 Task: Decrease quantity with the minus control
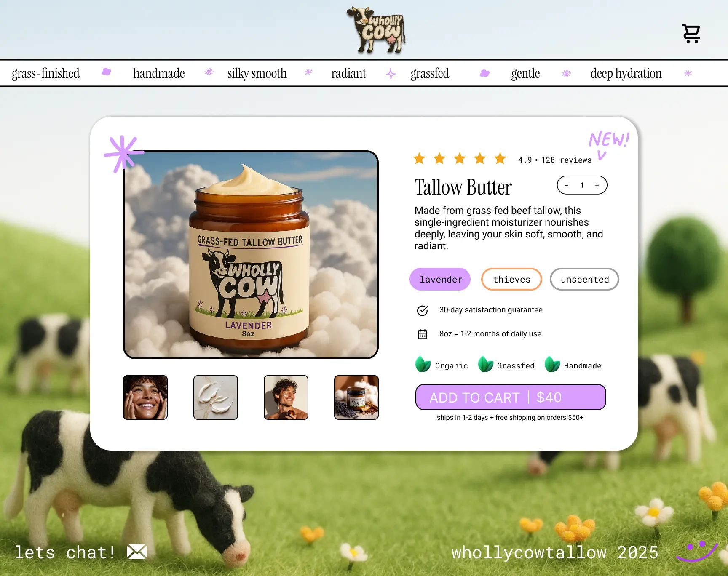(566, 185)
